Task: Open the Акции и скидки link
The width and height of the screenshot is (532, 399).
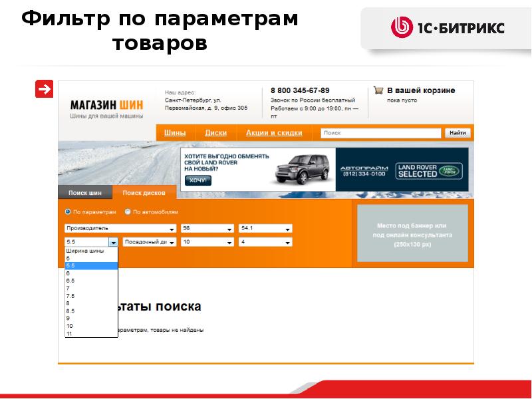Action: click(x=274, y=132)
